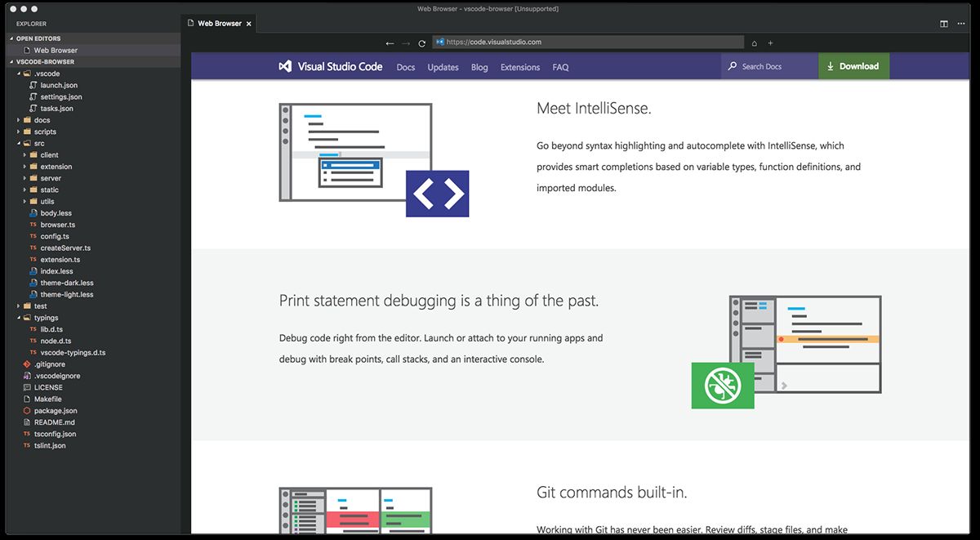Open Docs in the site navigation

click(x=406, y=67)
